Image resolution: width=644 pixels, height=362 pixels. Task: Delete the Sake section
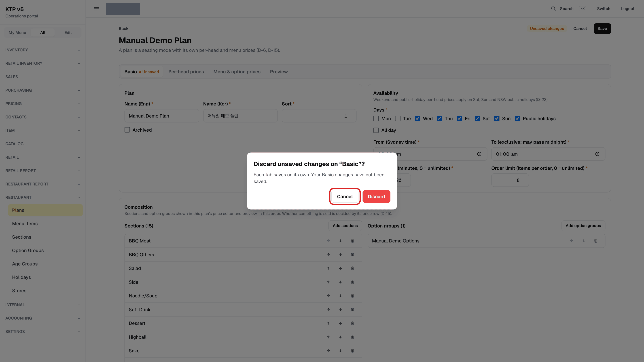point(352,351)
